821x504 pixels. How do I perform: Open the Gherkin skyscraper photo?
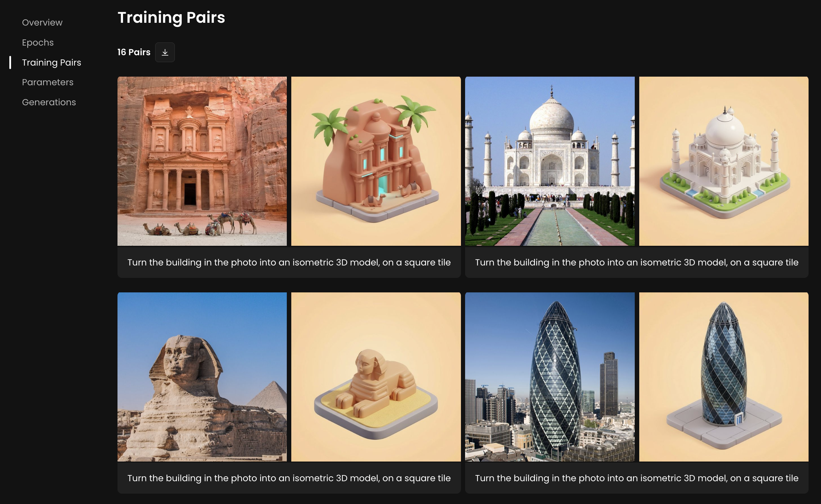550,377
